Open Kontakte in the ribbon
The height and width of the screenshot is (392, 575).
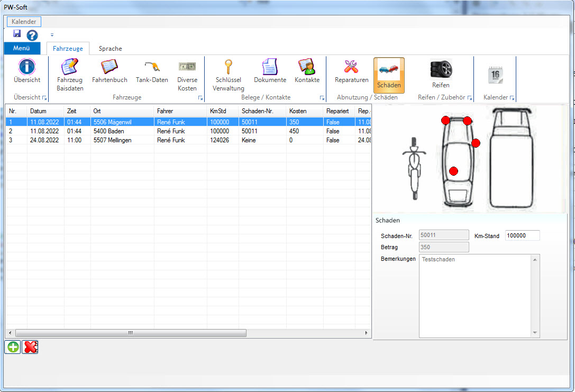(x=307, y=71)
